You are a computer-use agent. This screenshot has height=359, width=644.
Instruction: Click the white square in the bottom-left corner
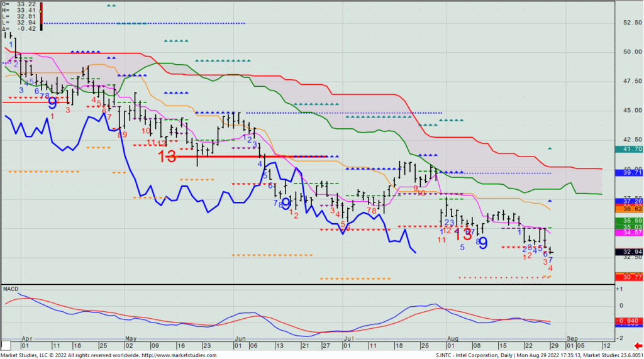[6, 346]
